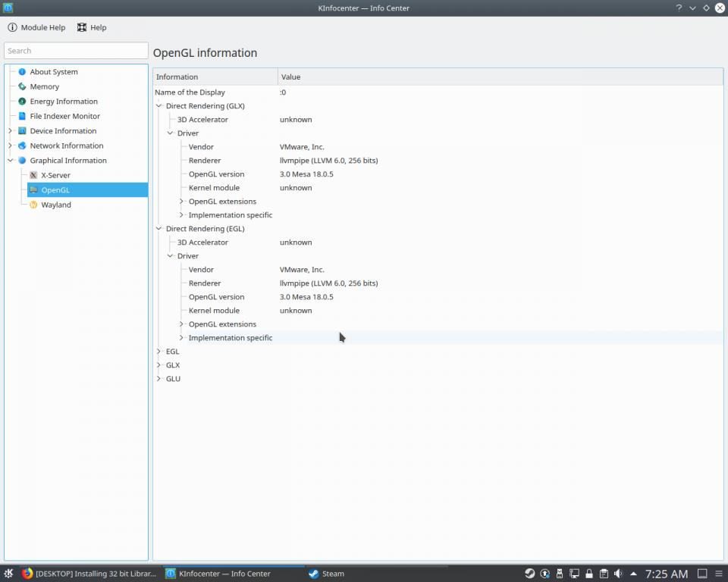Open the Wayland module icon

pos(33,205)
